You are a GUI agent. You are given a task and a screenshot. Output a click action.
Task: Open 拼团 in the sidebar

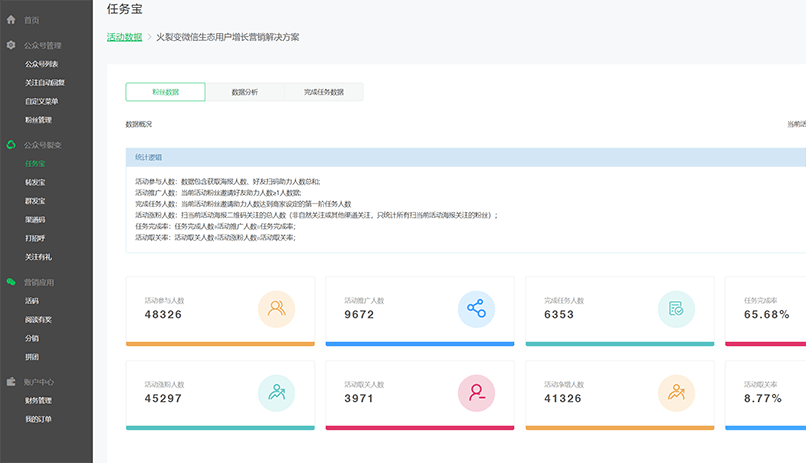pos(32,357)
